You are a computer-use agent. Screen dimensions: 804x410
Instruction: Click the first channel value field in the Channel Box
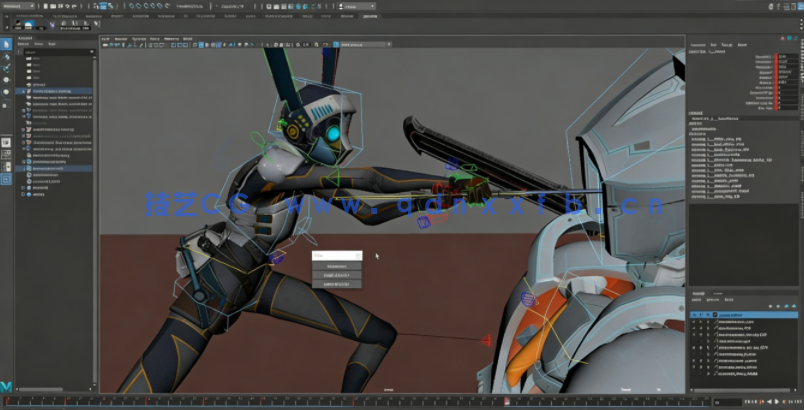(789, 55)
